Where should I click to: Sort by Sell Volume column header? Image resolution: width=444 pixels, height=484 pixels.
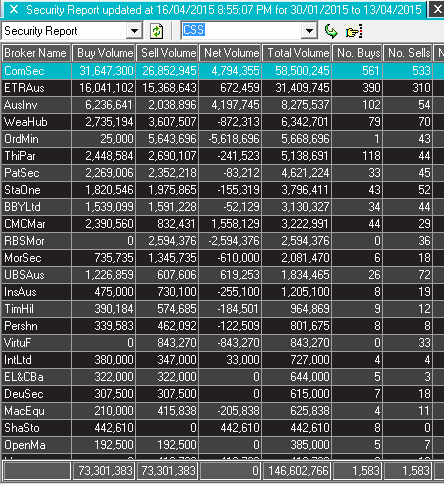(167, 53)
